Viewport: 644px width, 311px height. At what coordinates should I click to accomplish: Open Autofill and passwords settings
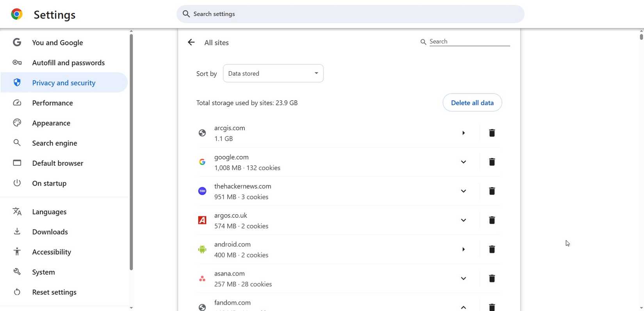[68, 63]
